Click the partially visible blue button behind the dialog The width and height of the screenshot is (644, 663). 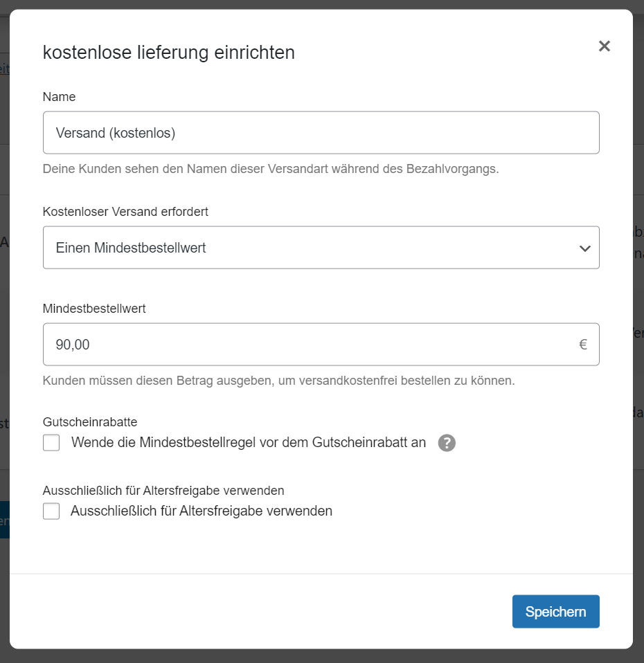coord(4,520)
